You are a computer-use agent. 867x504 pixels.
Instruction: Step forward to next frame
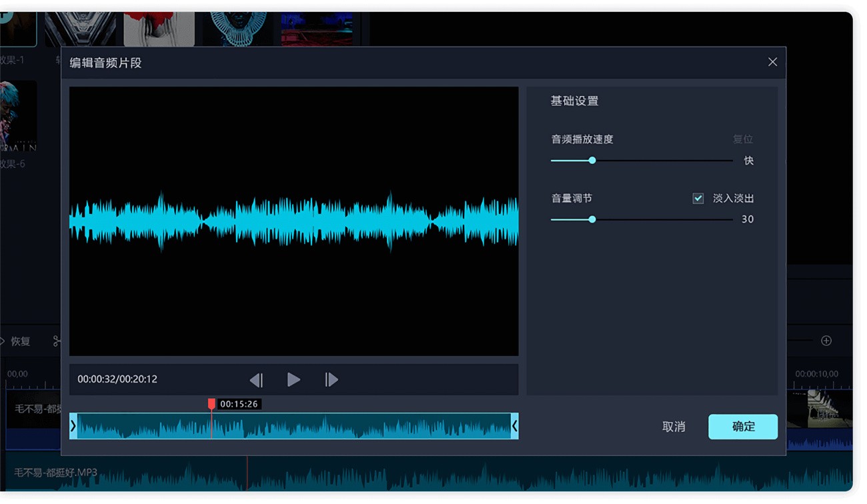pos(331,380)
